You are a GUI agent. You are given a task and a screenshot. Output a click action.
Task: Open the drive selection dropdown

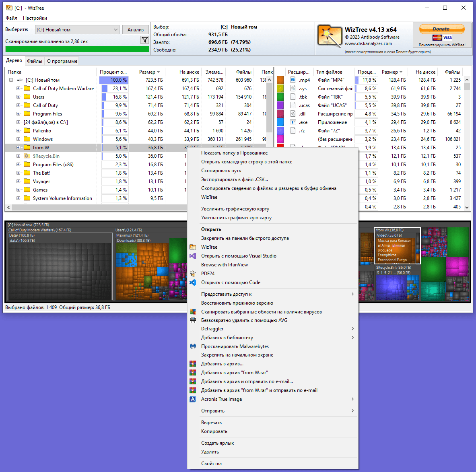[x=77, y=29]
